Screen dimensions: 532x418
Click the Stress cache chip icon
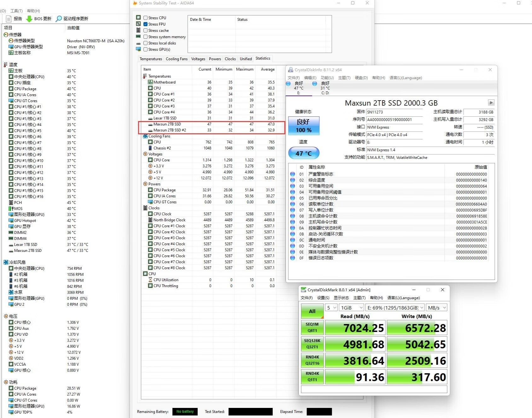click(x=138, y=30)
